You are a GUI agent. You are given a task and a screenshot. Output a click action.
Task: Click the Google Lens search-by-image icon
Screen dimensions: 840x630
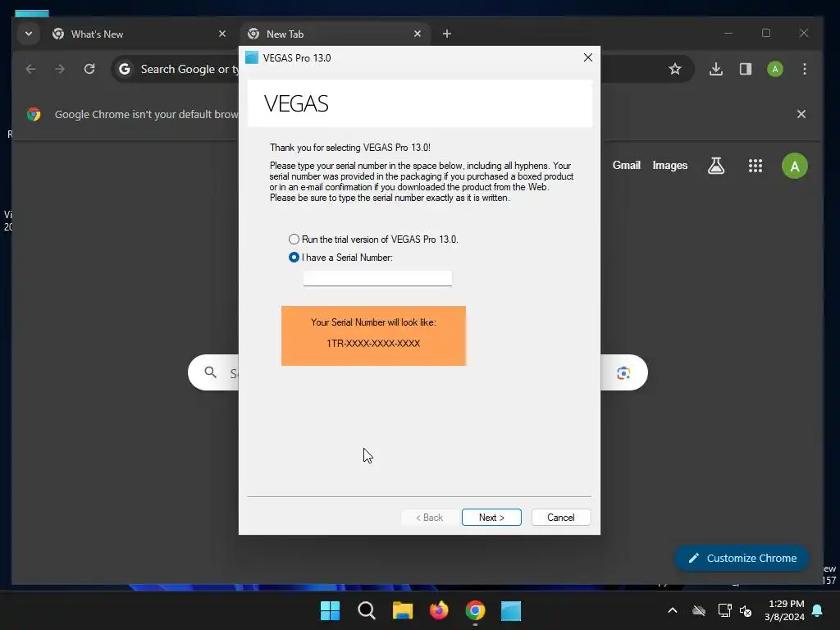[623, 373]
